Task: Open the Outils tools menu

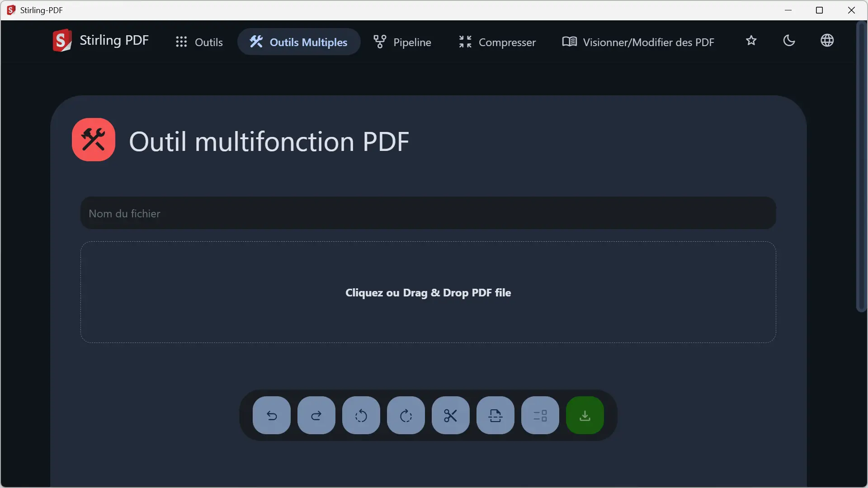Action: 199,42
